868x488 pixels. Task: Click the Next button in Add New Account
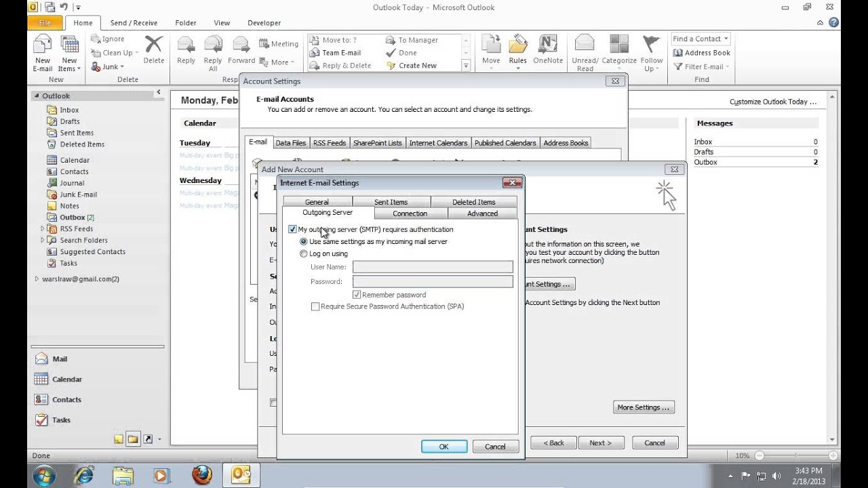click(x=600, y=443)
